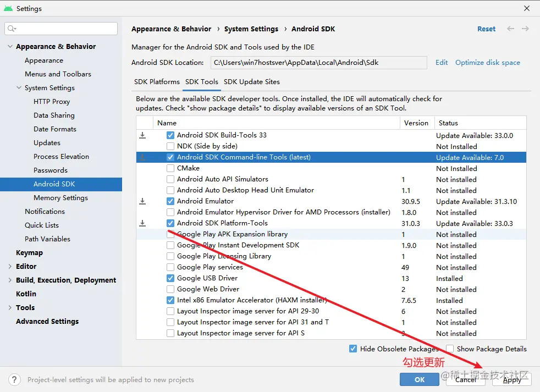Click System Settings in breadcrumb path

click(251, 29)
